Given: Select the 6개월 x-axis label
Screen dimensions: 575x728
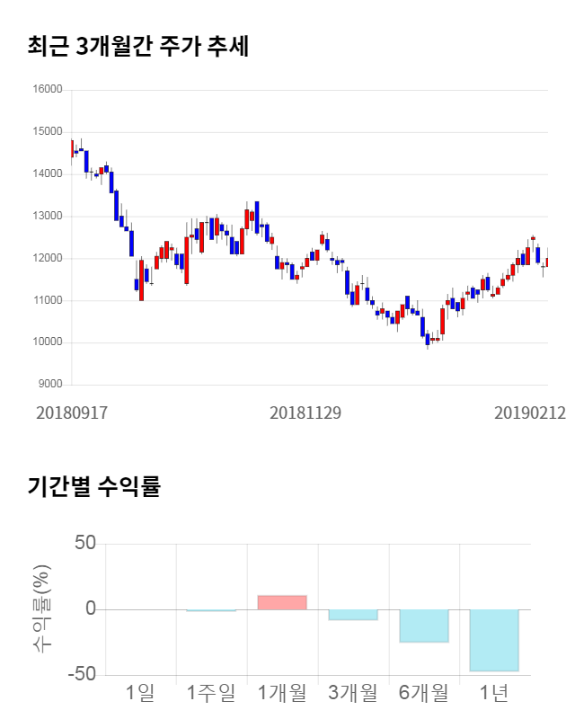Looking at the screenshot, I should pyautogui.click(x=423, y=693).
